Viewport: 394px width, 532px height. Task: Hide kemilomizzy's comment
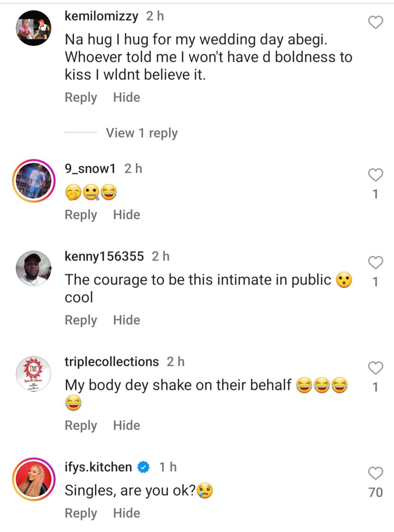click(126, 97)
